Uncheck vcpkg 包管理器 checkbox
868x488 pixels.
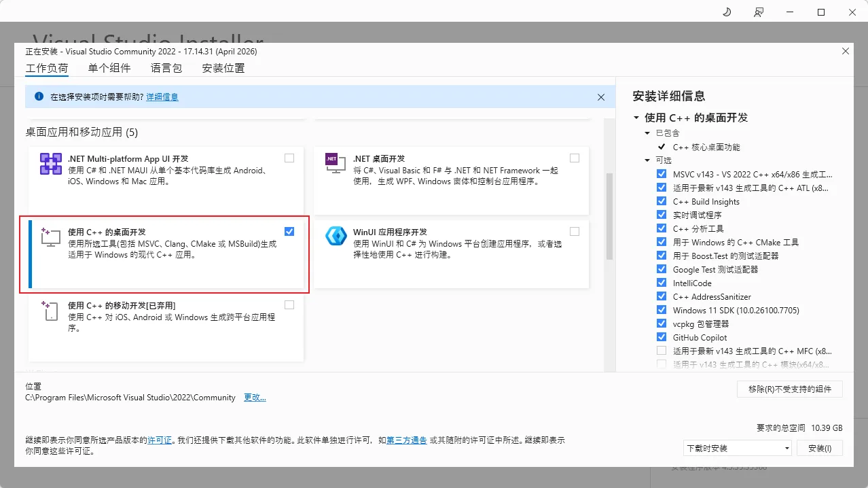click(662, 324)
